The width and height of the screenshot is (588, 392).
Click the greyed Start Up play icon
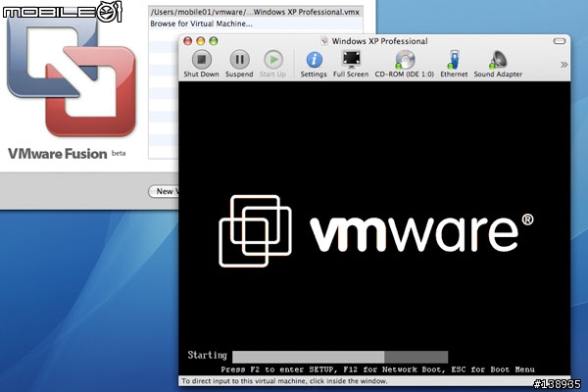coord(273,59)
